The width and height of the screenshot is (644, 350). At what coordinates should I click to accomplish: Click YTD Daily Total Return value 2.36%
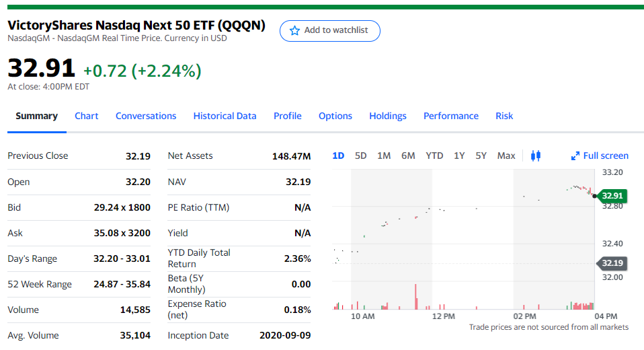point(297,258)
